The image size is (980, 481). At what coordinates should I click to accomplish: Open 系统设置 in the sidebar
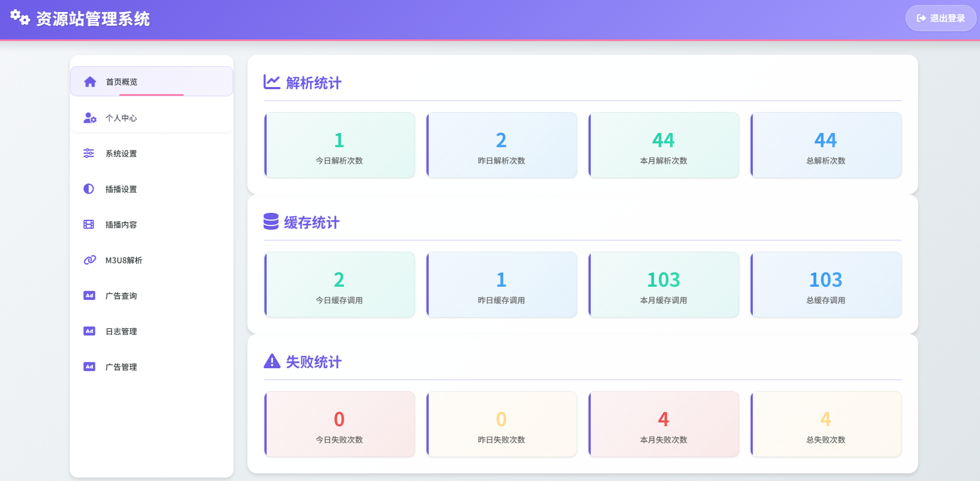point(152,153)
